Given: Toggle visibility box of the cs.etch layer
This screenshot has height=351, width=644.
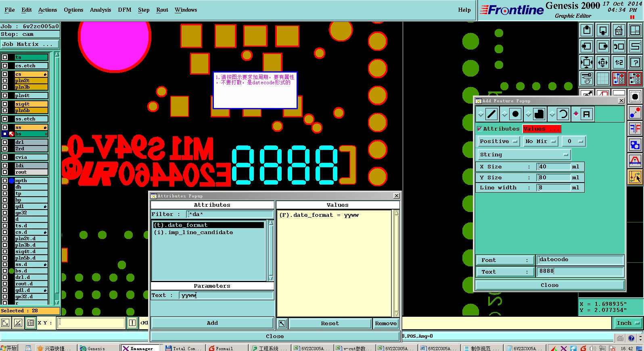Looking at the screenshot, I should (x=5, y=66).
